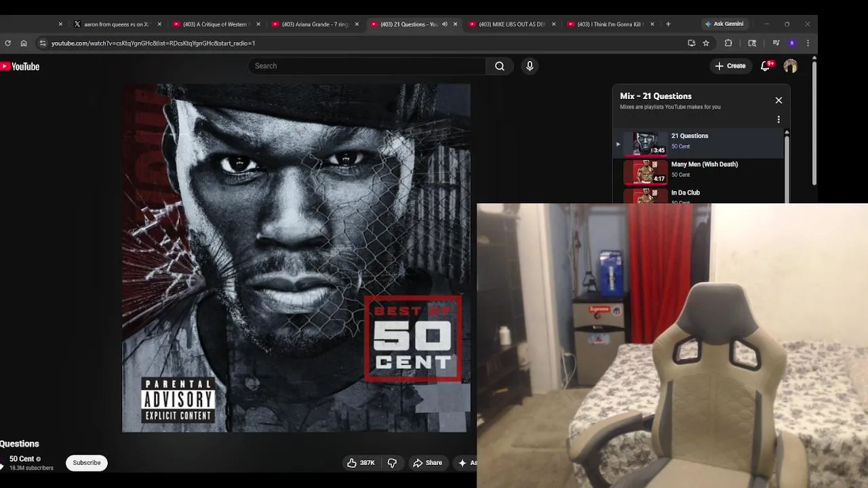Open the mix playlist three-dot options
The width and height of the screenshot is (868, 488).
point(778,119)
